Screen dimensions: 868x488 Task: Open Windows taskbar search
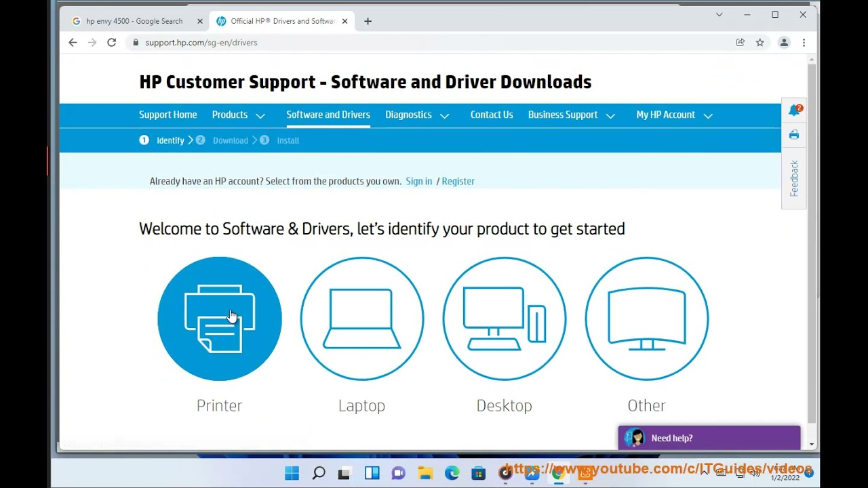319,473
